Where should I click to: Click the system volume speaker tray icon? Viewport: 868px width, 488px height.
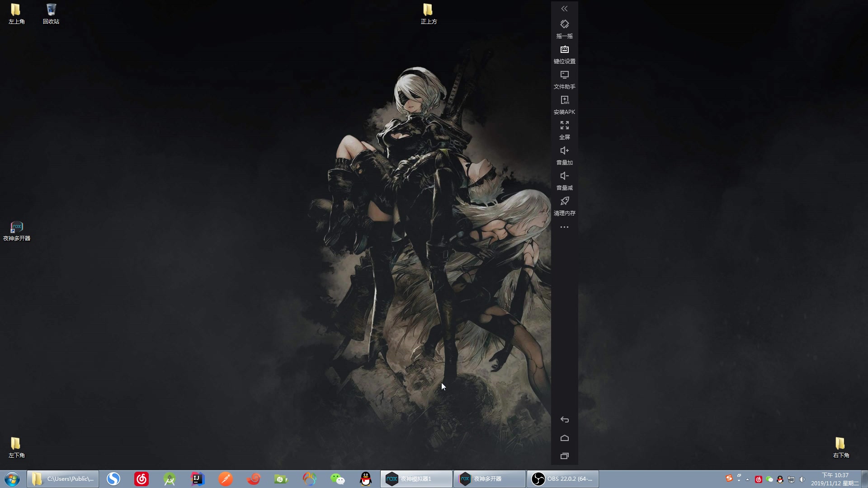coord(802,479)
